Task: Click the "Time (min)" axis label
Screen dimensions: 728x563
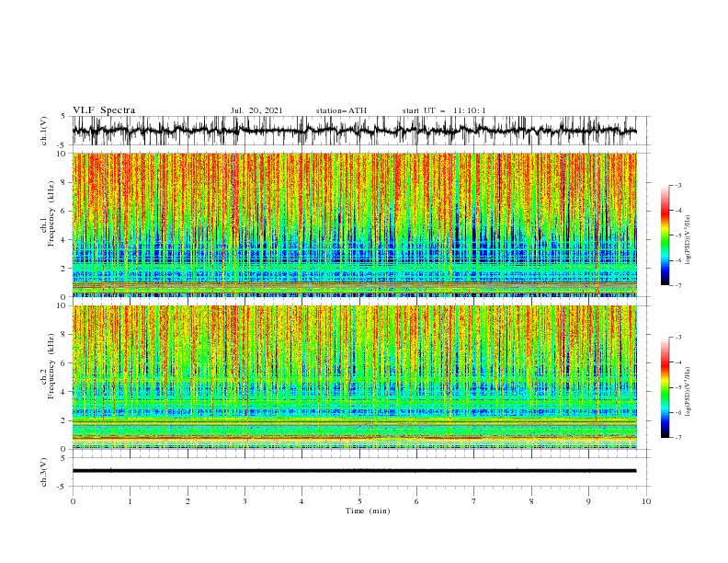Action: pyautogui.click(x=368, y=511)
